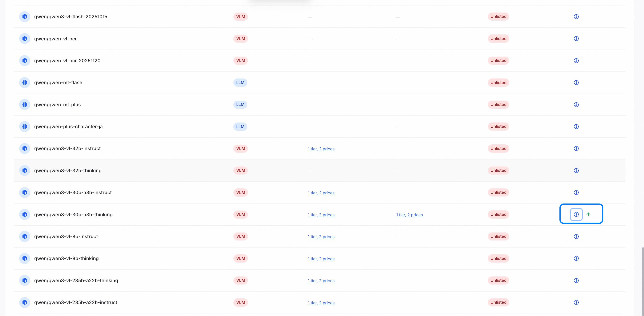Viewport: 644px width, 316px height.
Task: Click dollar icon for qwen3-vl-30b-a3b-thinking
Action: tap(576, 214)
